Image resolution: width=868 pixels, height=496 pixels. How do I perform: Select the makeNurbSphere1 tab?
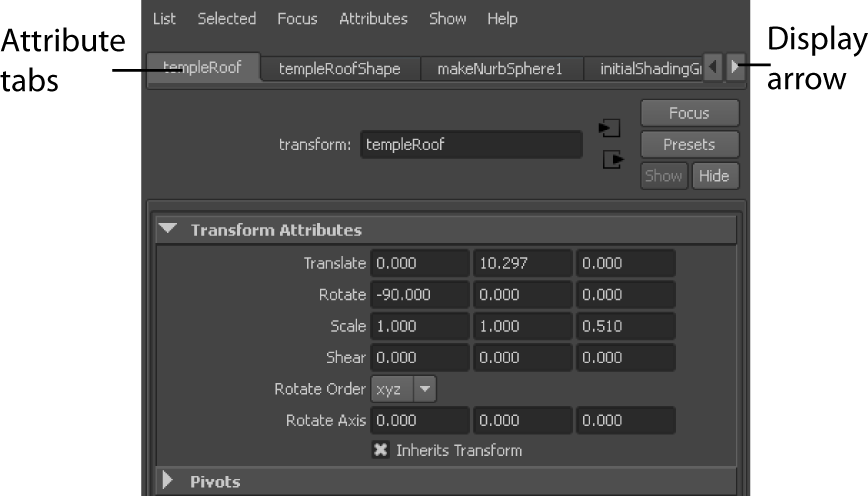[500, 69]
